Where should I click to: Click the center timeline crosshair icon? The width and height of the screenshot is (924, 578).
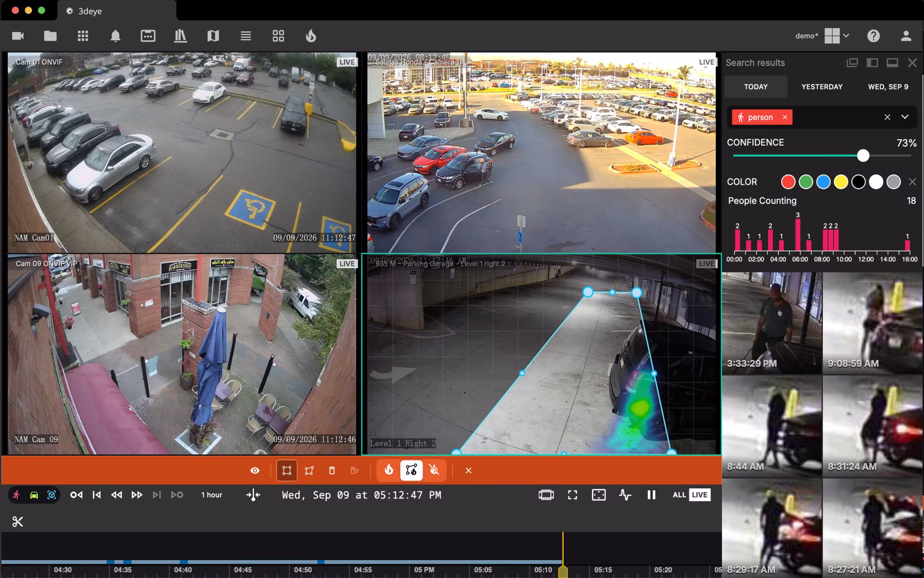(253, 495)
